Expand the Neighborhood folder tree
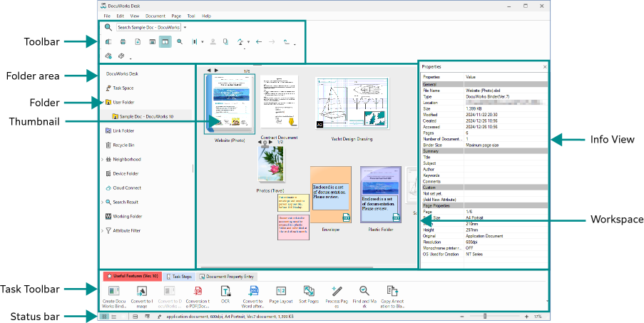Viewport: 644px width, 323px height. [102, 160]
